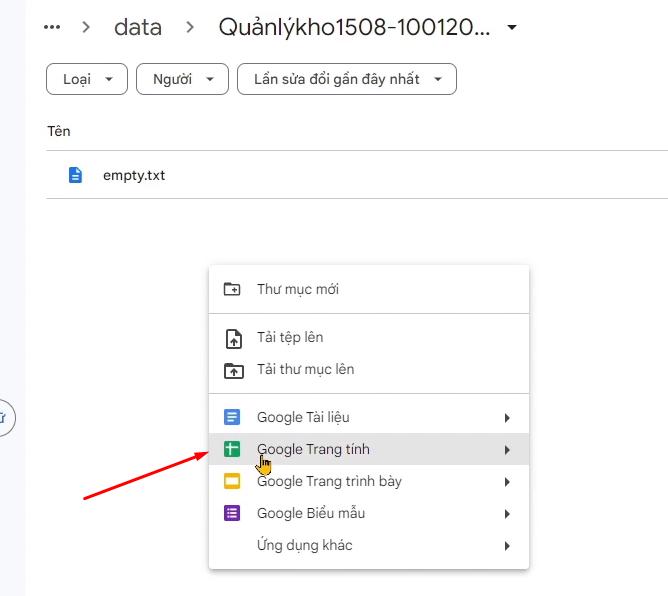Open the Lần sửa đổi gần đây nhất filter
The width and height of the screenshot is (668, 596).
pos(346,79)
